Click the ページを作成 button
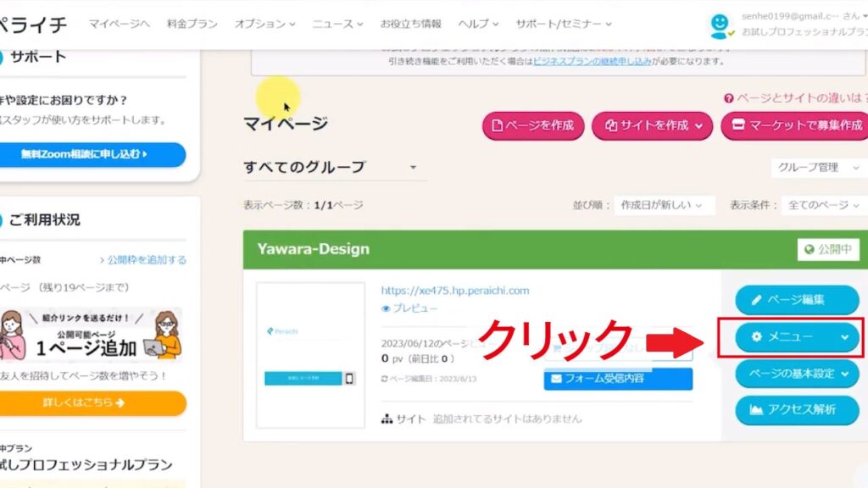Screen dimensions: 868x488 533,125
